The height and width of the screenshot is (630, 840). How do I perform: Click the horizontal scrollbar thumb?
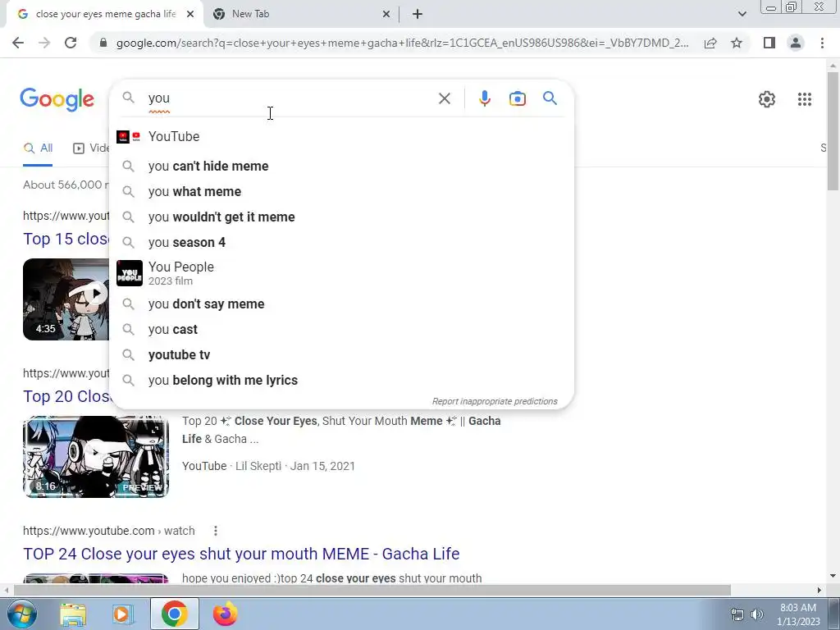click(x=372, y=590)
